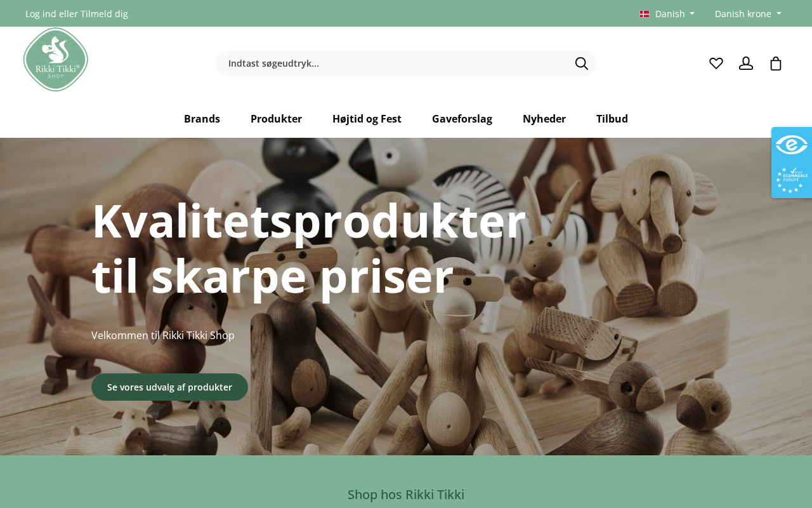Viewport: 812px width, 508px height.
Task: Go to the Nyheder section
Action: tap(544, 119)
